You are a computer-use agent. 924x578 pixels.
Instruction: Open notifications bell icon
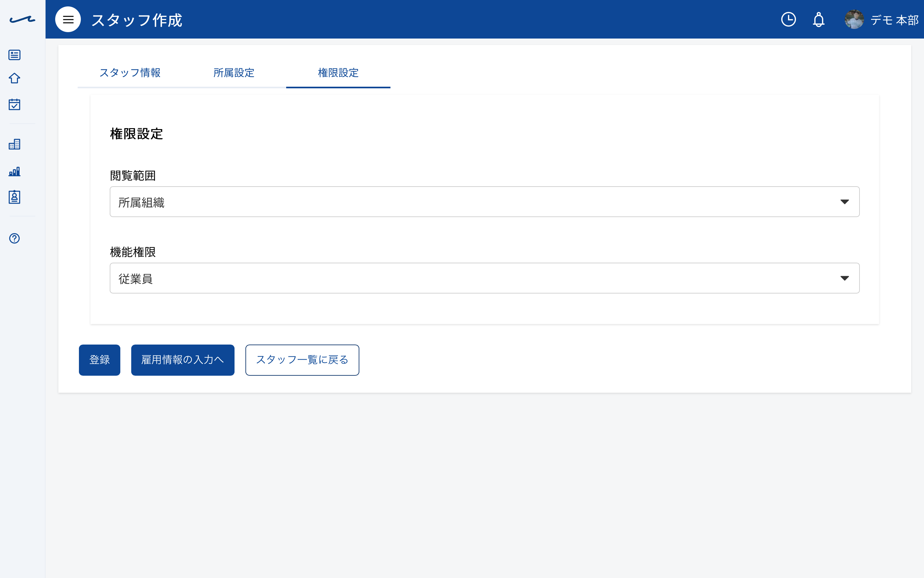click(x=819, y=19)
